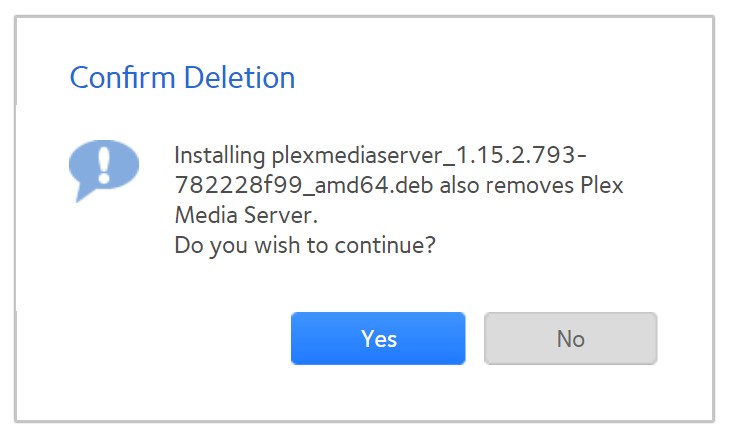Click the Yes button to confirm
Viewport: 733px width, 432px height.
pyautogui.click(x=378, y=339)
